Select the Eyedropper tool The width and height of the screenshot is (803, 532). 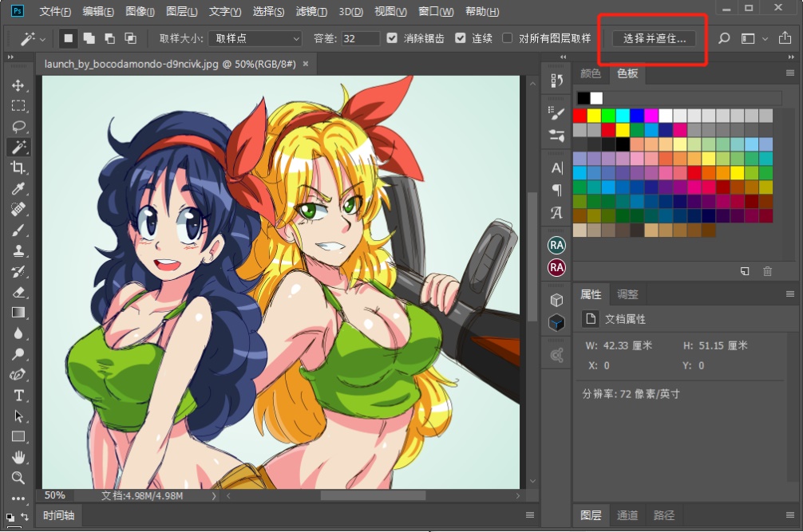pos(18,188)
